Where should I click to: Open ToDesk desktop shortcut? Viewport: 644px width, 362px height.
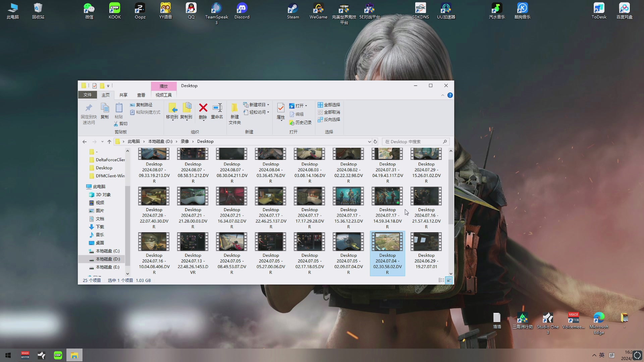pyautogui.click(x=599, y=11)
